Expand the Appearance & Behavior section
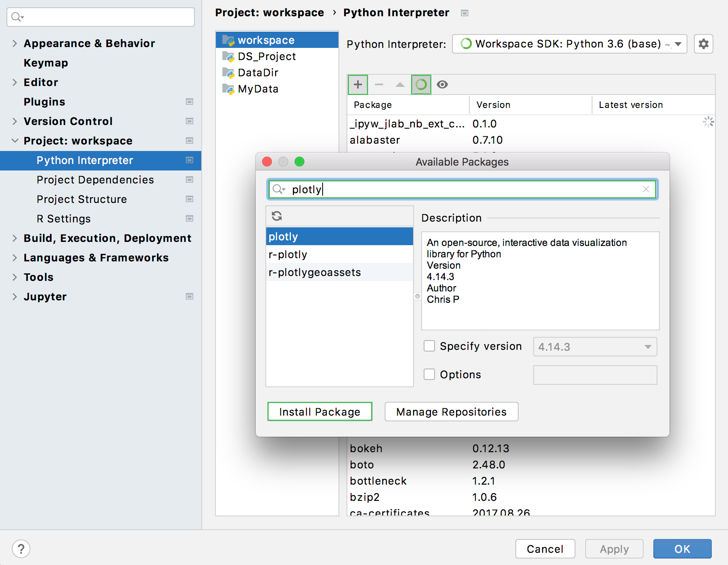 [x=15, y=43]
